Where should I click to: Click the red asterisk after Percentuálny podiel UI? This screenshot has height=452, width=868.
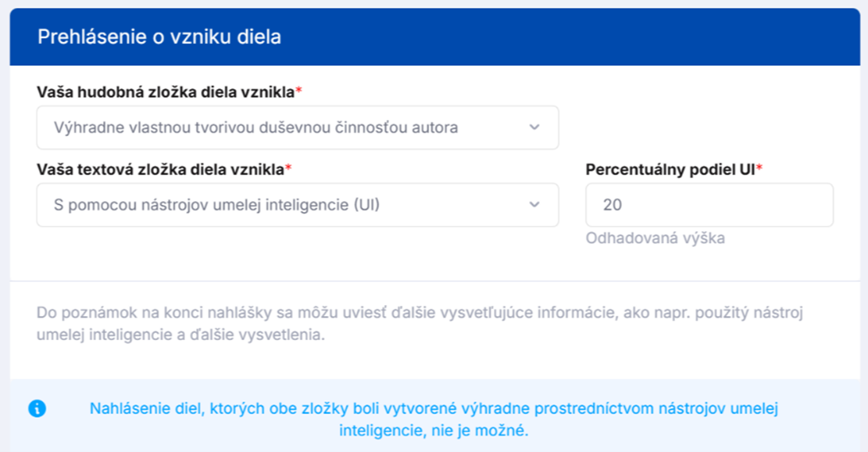click(759, 169)
